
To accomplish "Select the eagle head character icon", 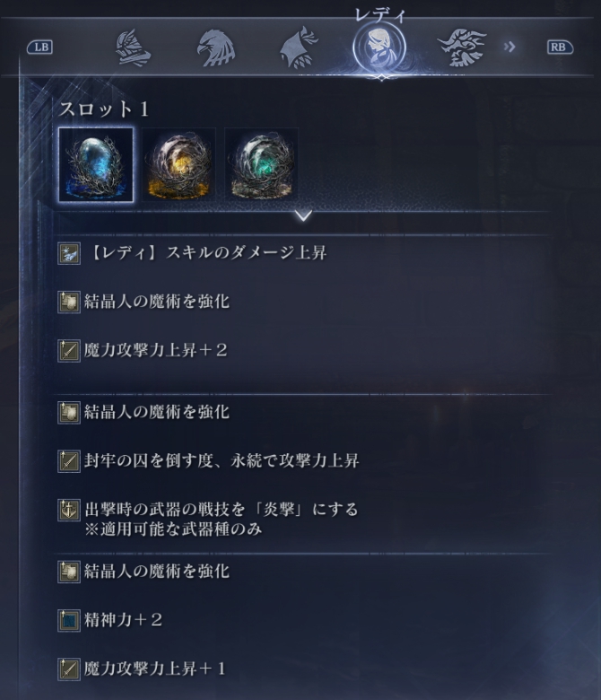I will point(216,48).
